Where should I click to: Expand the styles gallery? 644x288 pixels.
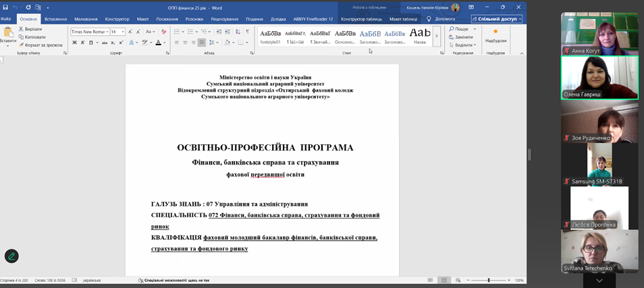pos(437,37)
